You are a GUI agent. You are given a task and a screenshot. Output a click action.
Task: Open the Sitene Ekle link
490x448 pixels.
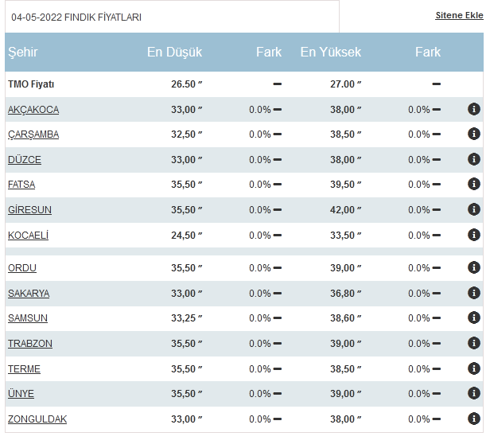(459, 16)
